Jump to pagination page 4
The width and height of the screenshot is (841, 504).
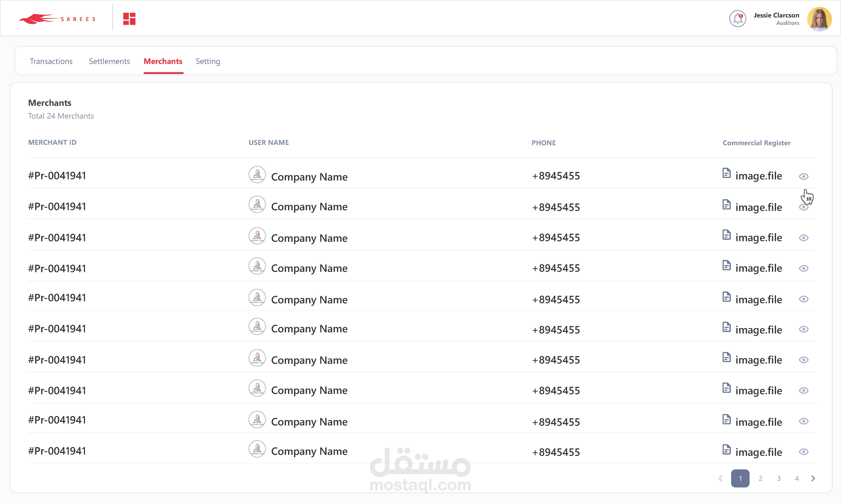tap(797, 478)
